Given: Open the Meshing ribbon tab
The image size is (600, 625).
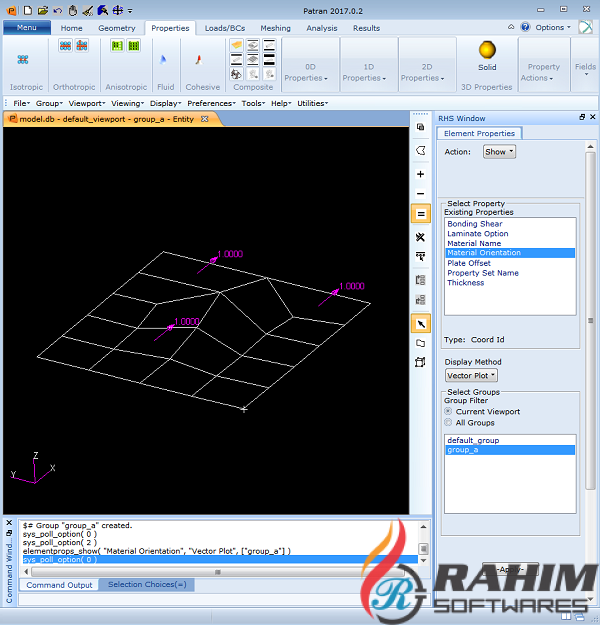Looking at the screenshot, I should point(275,28).
